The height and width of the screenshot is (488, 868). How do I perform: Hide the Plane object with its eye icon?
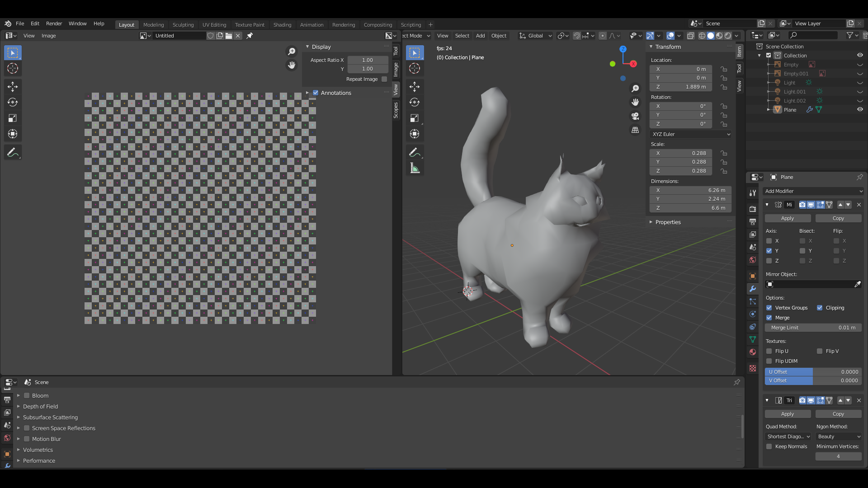[x=860, y=110]
